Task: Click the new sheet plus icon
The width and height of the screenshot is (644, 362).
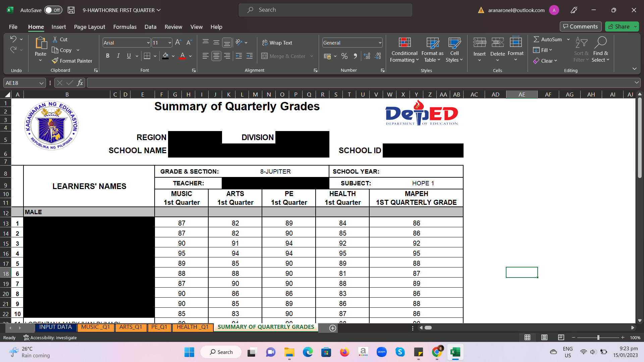Action: click(333, 328)
